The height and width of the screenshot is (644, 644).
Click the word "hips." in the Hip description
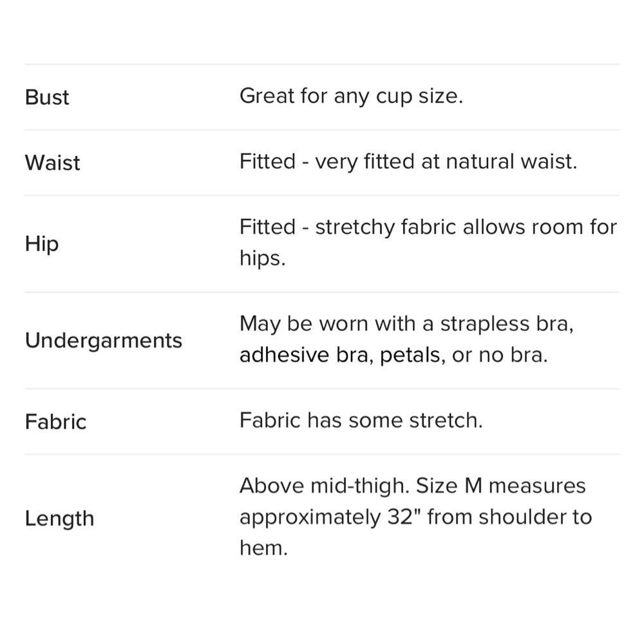tap(262, 259)
